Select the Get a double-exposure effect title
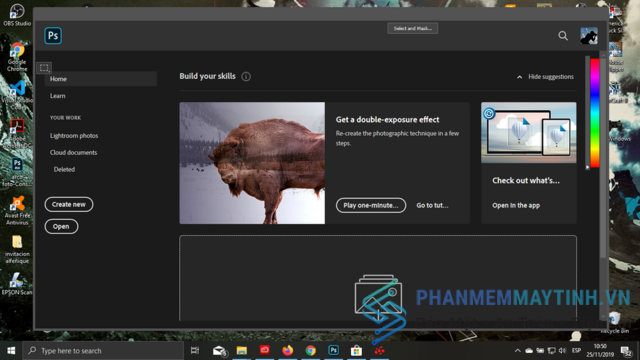 [x=387, y=120]
